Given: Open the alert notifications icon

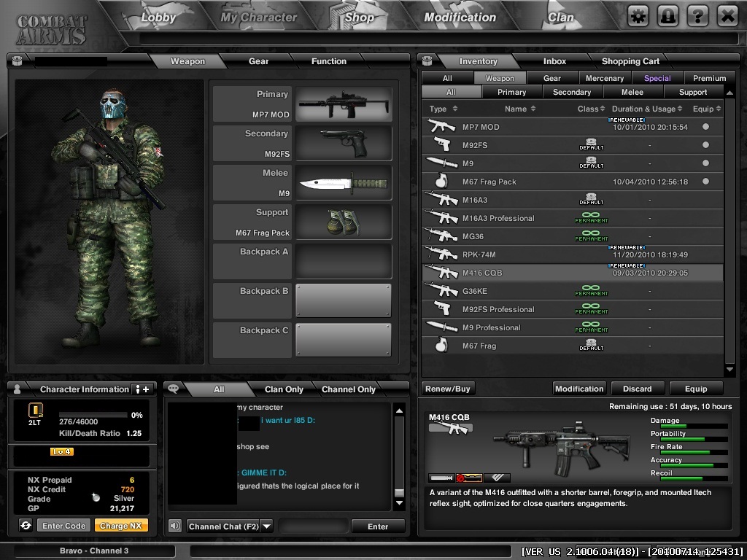Looking at the screenshot, I should click(x=668, y=17).
